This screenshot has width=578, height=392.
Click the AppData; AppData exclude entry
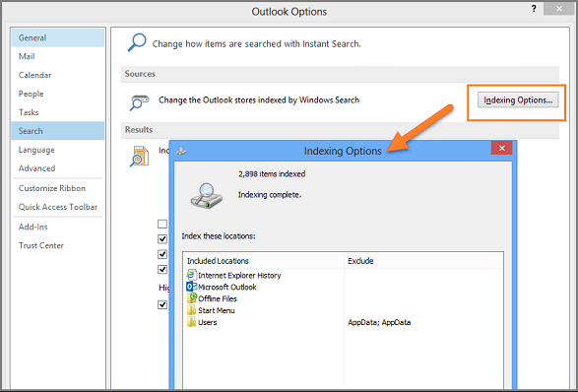coord(379,322)
